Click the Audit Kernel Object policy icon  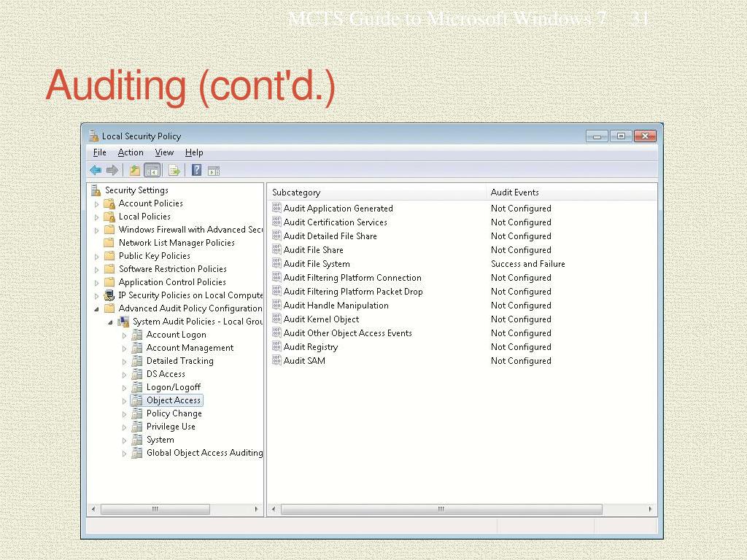(x=276, y=319)
